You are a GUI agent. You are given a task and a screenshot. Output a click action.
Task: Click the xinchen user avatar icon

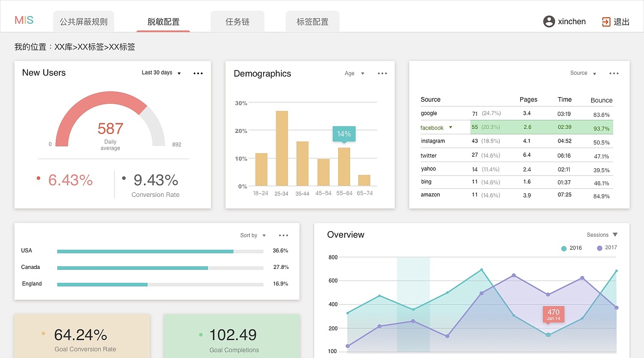(x=548, y=21)
